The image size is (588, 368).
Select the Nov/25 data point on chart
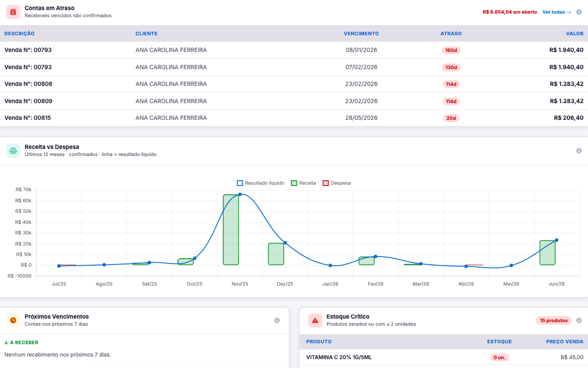(240, 194)
